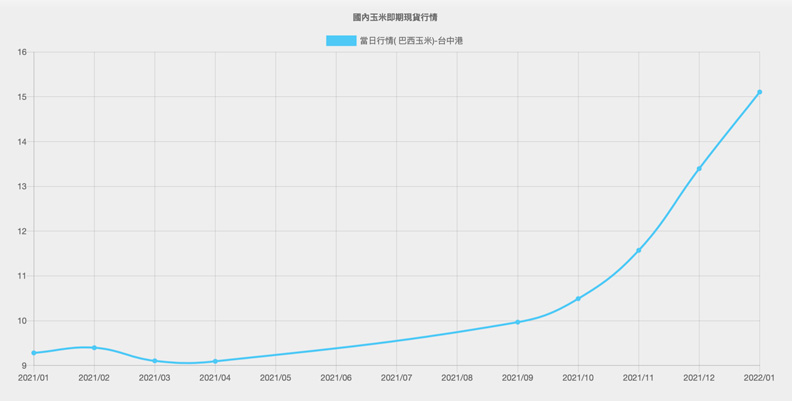Click the blue legend color swatch
Viewport: 792px width, 401px height.
pos(341,41)
